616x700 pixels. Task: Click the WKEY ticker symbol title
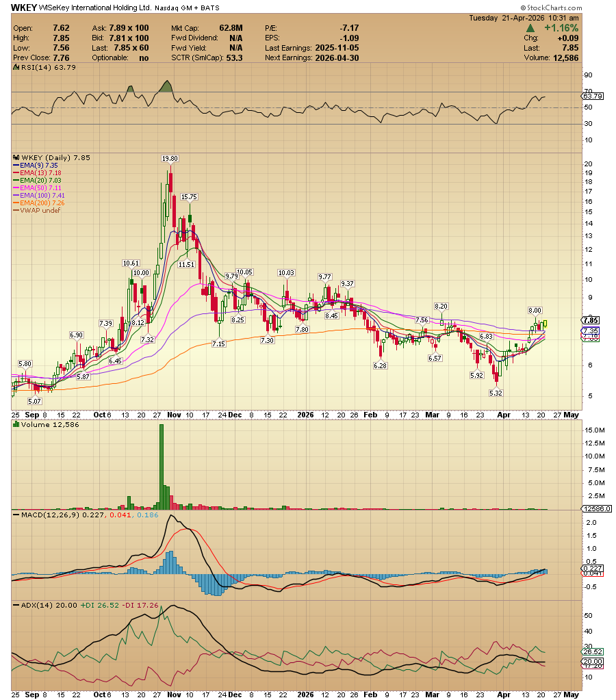tap(24, 8)
